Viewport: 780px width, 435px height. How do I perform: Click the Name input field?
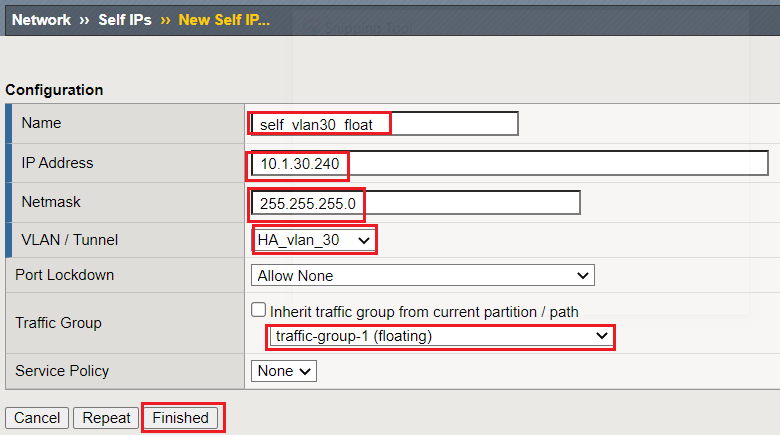coord(384,124)
